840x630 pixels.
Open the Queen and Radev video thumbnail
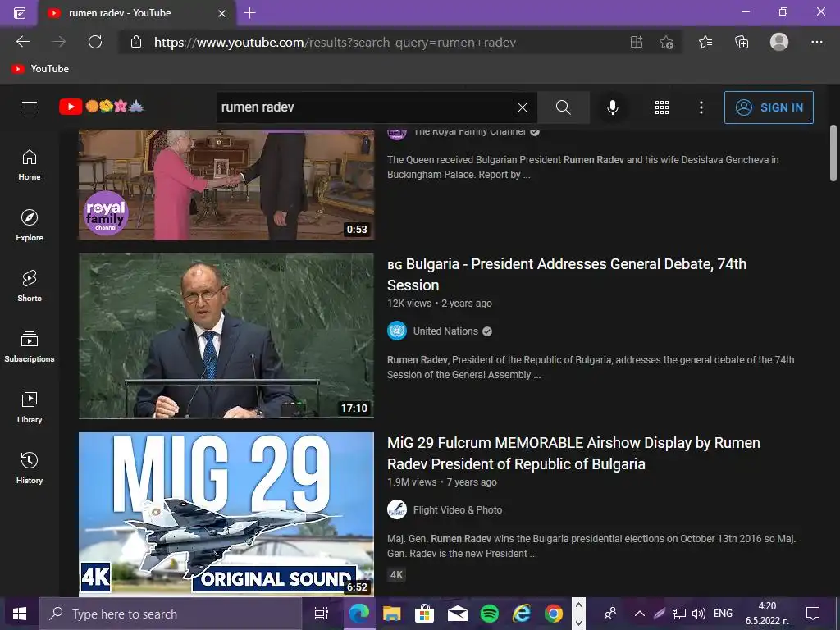click(226, 185)
